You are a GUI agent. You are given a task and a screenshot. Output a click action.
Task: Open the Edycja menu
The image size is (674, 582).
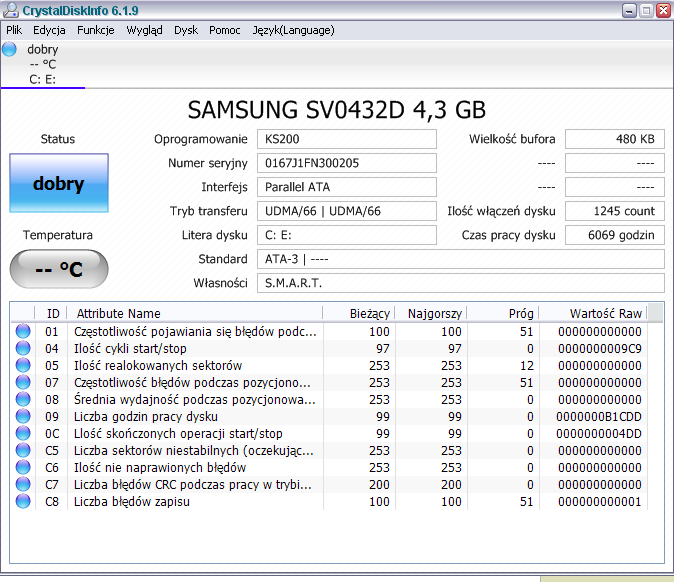49,30
